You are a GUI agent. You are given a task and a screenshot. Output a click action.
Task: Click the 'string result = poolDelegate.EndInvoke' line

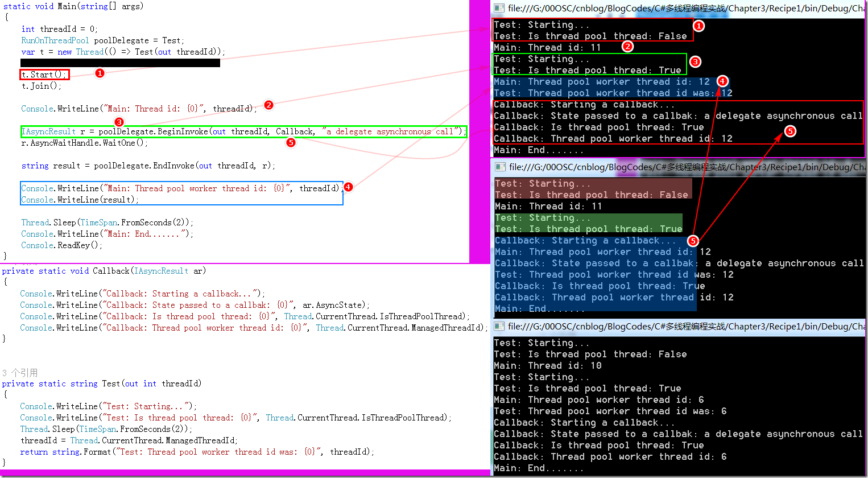(x=148, y=166)
